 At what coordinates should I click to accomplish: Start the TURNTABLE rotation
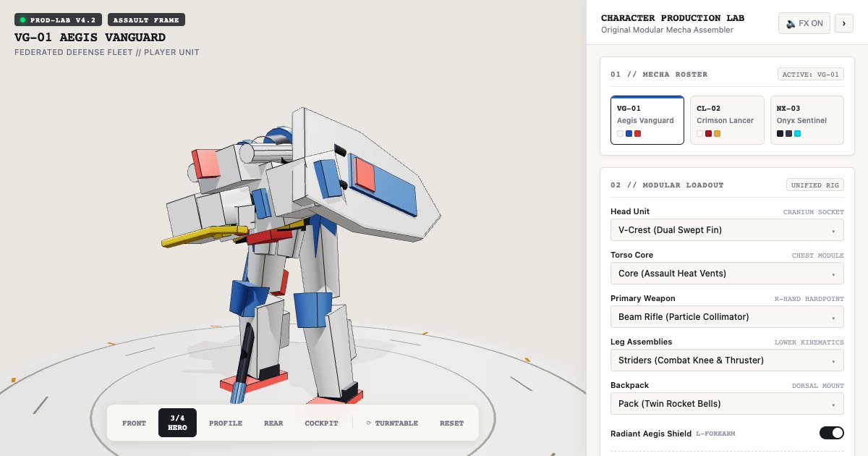[392, 423]
